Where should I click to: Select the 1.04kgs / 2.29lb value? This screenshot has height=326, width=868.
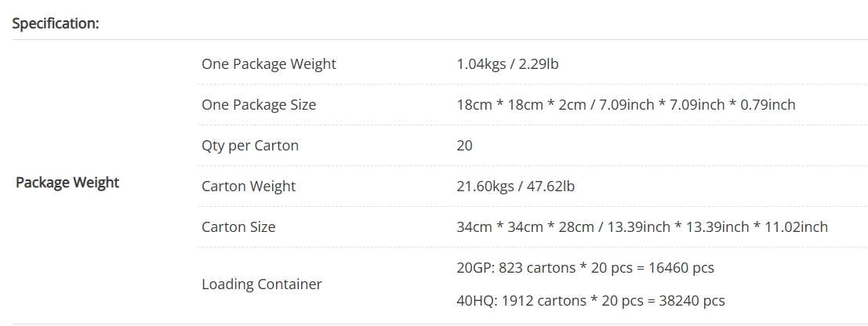pyautogui.click(x=507, y=64)
